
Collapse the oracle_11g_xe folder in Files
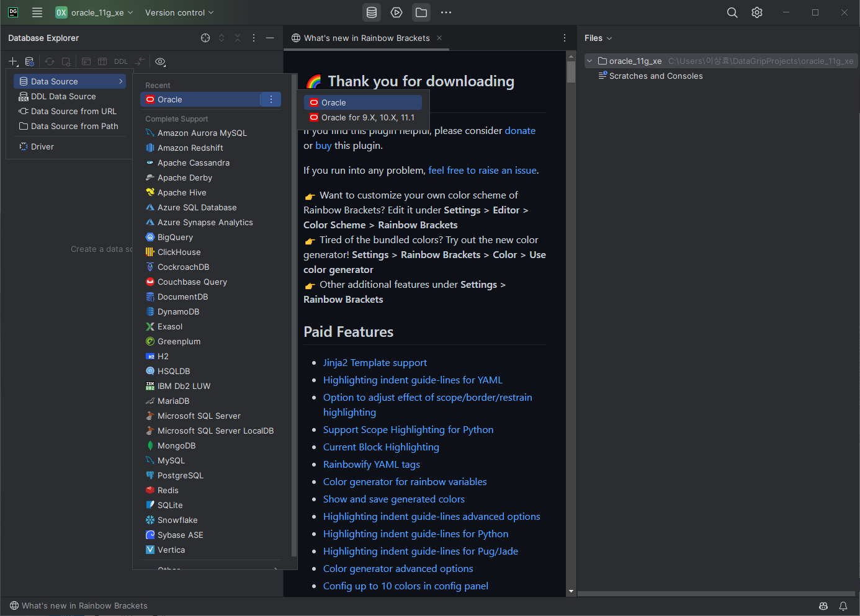click(589, 61)
